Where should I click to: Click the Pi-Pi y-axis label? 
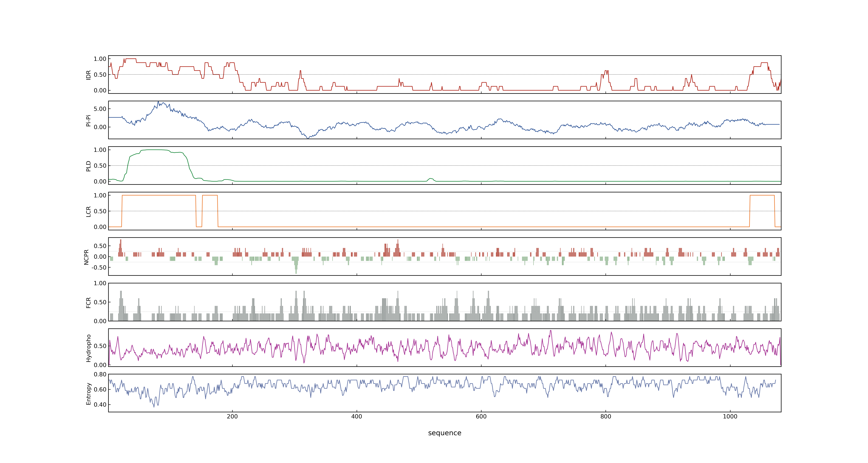coord(88,120)
